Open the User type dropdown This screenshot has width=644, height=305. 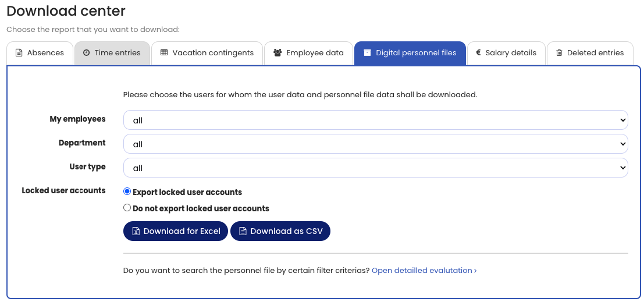[x=375, y=168]
